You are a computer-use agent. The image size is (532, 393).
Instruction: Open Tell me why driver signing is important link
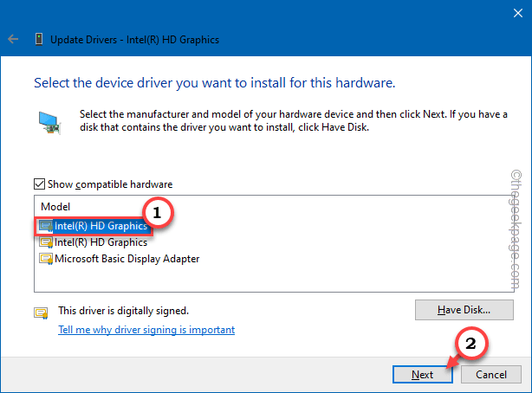[146, 330]
